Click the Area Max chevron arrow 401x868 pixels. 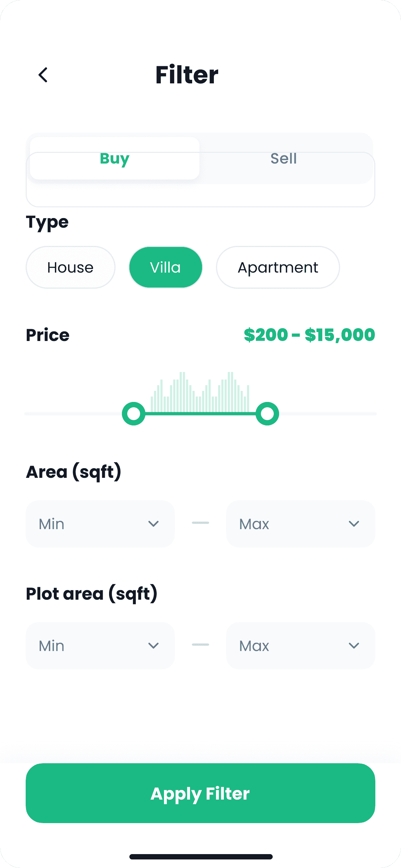click(354, 524)
